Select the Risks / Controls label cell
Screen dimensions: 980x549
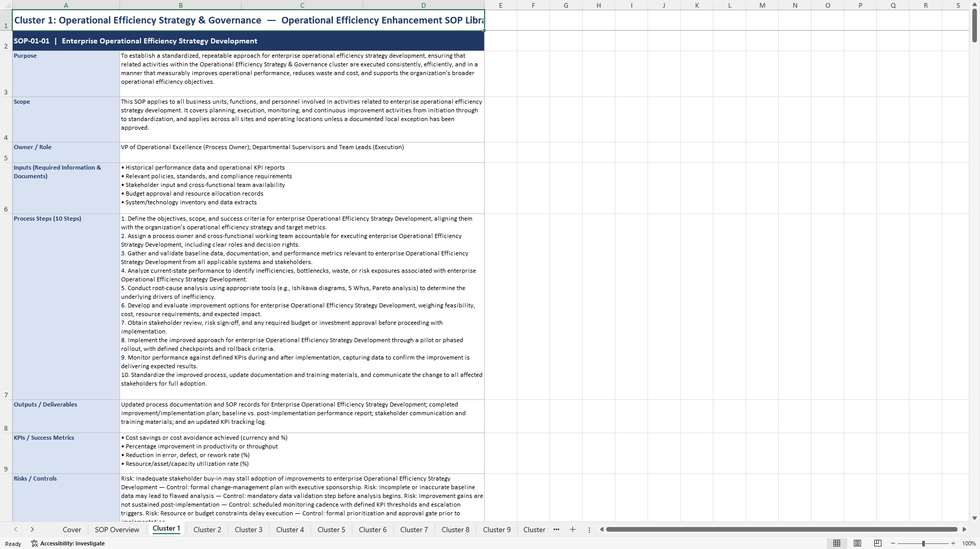pos(66,497)
